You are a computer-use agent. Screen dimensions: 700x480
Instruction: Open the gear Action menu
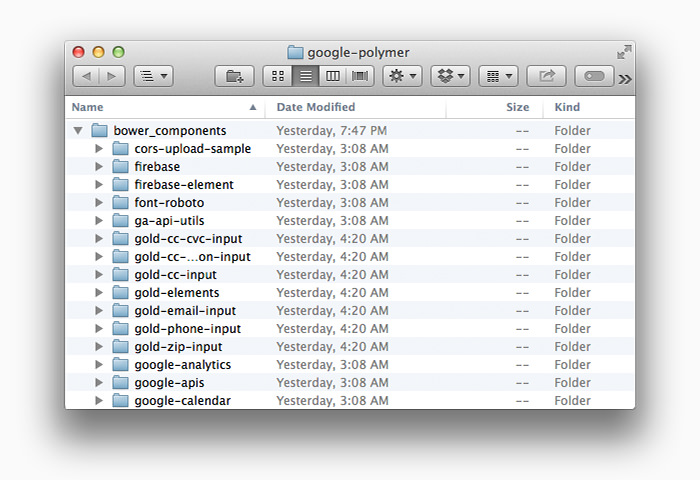pos(402,76)
